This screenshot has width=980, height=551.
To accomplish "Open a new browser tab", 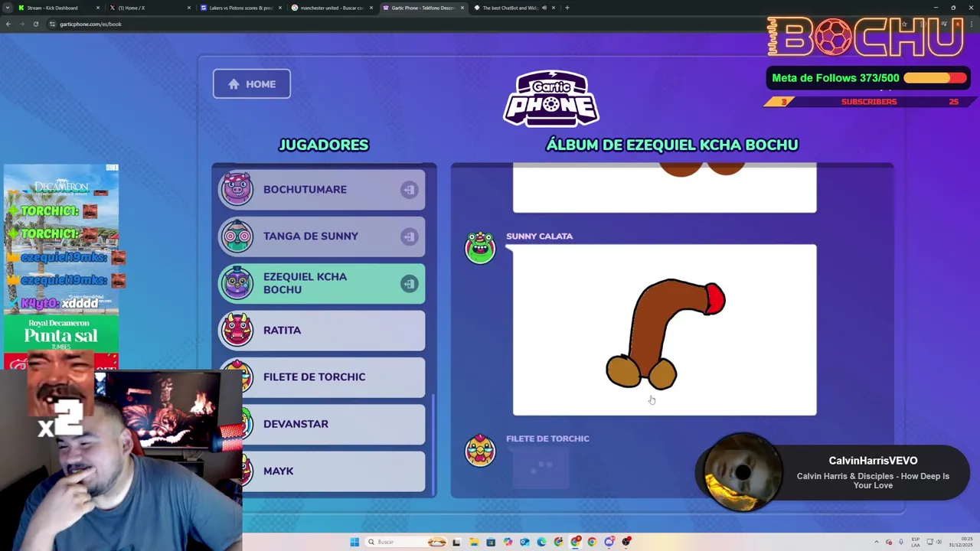I will point(567,8).
